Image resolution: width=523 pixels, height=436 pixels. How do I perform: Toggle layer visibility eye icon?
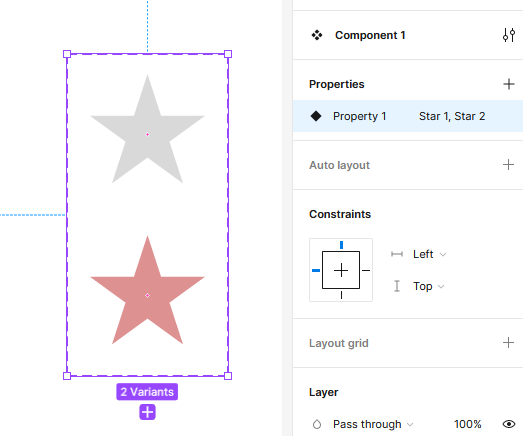pos(509,424)
